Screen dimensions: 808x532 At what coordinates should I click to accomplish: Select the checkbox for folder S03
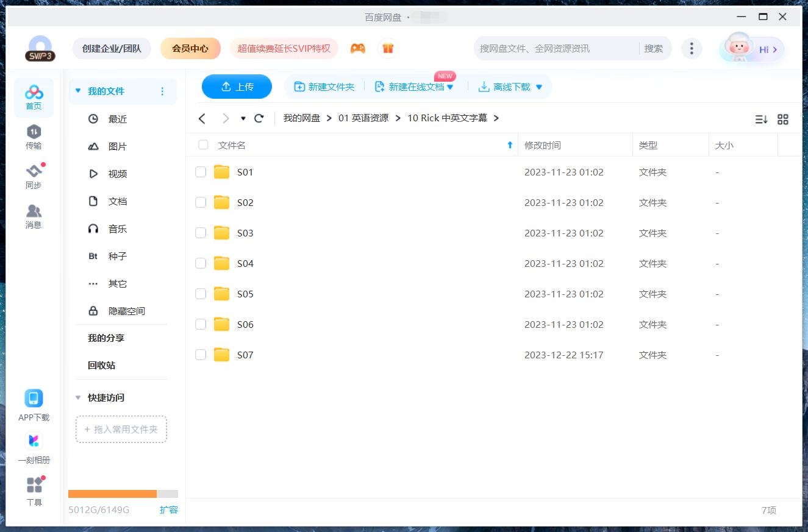[x=201, y=233]
